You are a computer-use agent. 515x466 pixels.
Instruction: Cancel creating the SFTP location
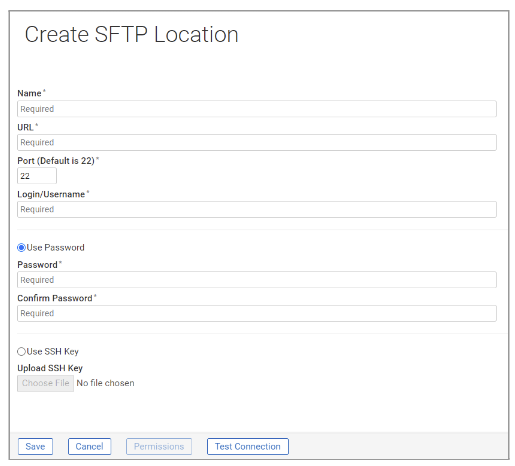point(89,447)
